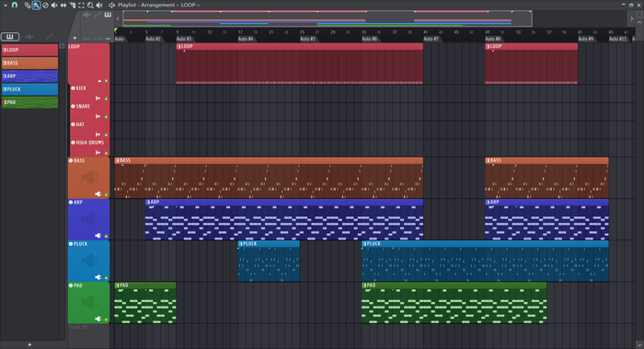Show pattern clips in the left picker panel

point(10,37)
